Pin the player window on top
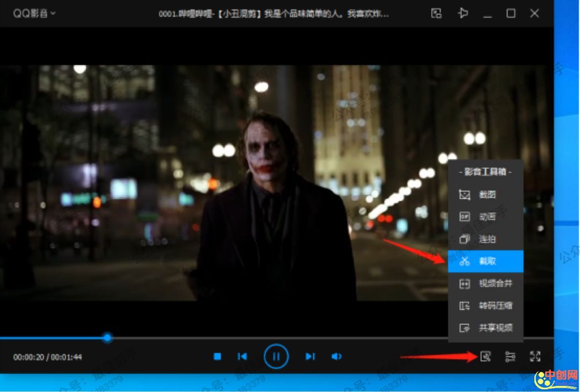Viewport: 580px width, 392px height. [462, 13]
